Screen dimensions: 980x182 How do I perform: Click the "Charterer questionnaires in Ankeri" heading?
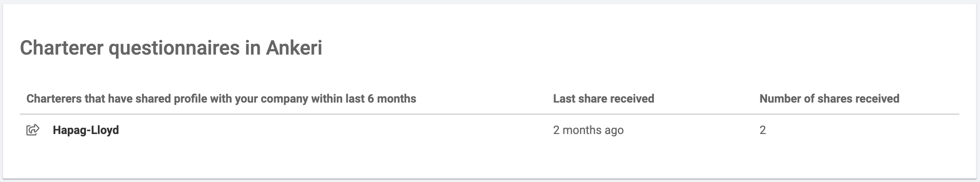[x=171, y=48]
